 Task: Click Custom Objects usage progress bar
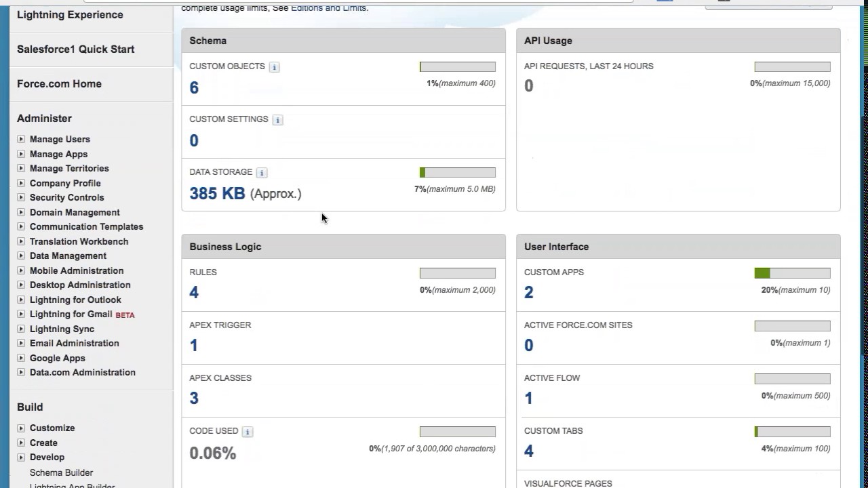pyautogui.click(x=458, y=66)
